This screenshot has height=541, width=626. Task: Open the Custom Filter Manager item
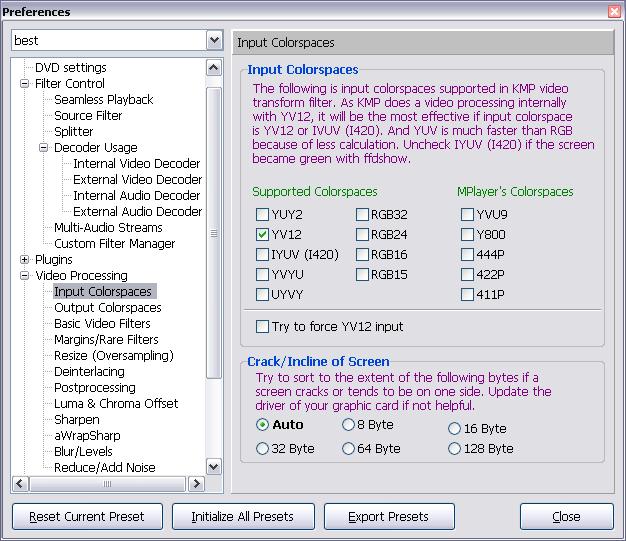click(114, 244)
